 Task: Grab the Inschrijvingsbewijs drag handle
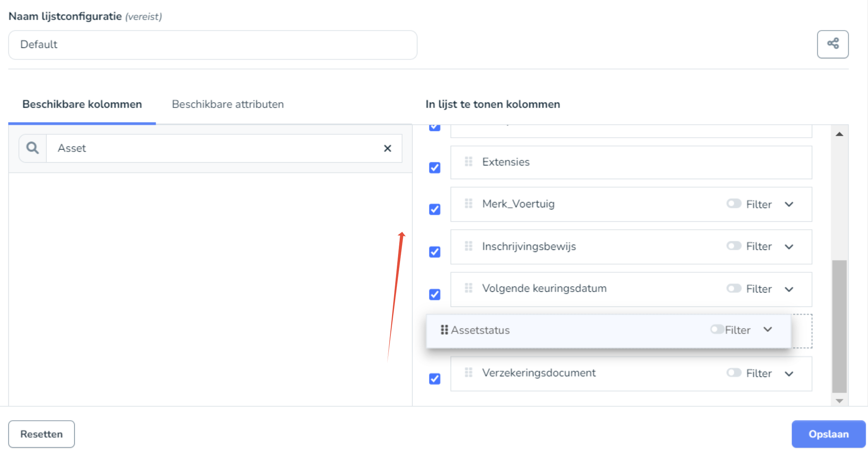pos(468,246)
